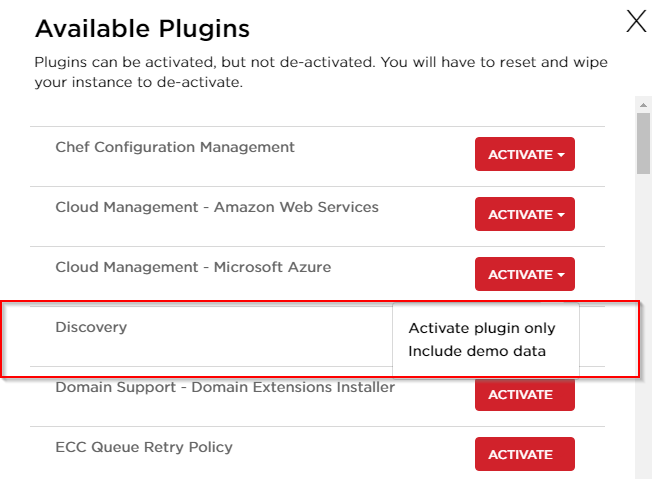Click the 'Available Plugins' heading

point(142,29)
